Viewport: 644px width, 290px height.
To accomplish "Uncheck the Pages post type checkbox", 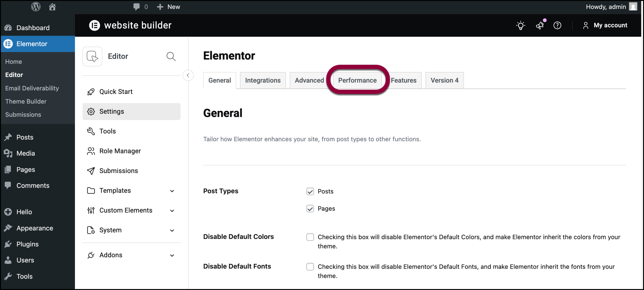I will pyautogui.click(x=310, y=209).
